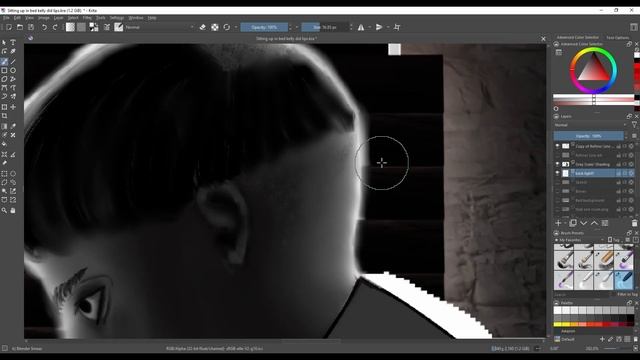Select the blue highlighted brush preset
The image size is (640, 360).
click(624, 280)
